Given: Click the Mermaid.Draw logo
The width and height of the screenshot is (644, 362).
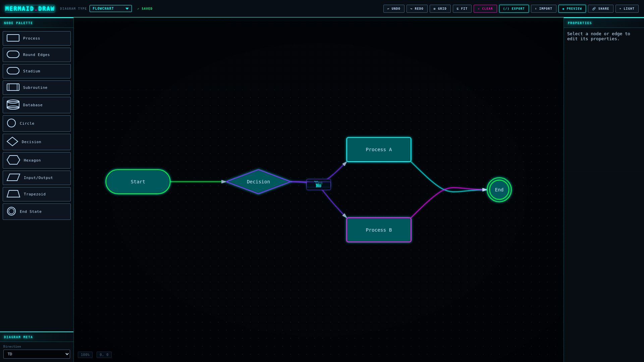Looking at the screenshot, I should 30,9.
